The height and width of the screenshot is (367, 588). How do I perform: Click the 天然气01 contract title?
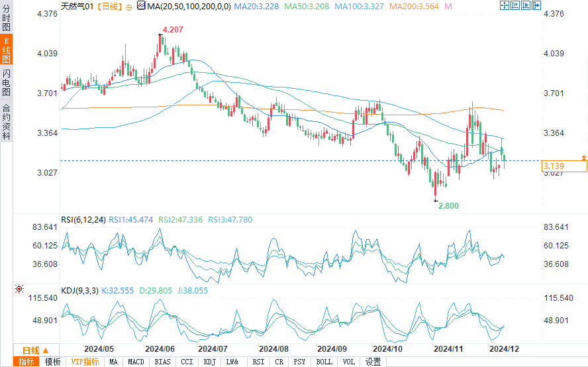point(77,7)
